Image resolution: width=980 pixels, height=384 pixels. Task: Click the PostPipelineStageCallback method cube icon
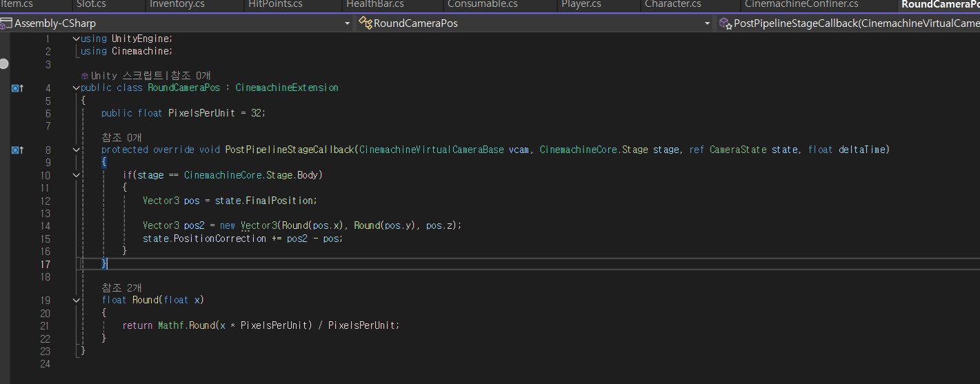pyautogui.click(x=725, y=23)
